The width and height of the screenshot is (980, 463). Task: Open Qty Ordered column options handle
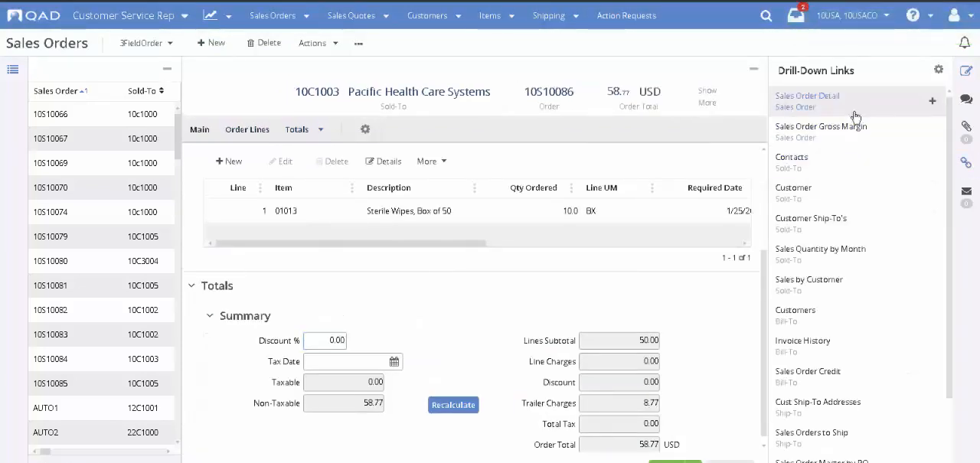click(x=572, y=187)
